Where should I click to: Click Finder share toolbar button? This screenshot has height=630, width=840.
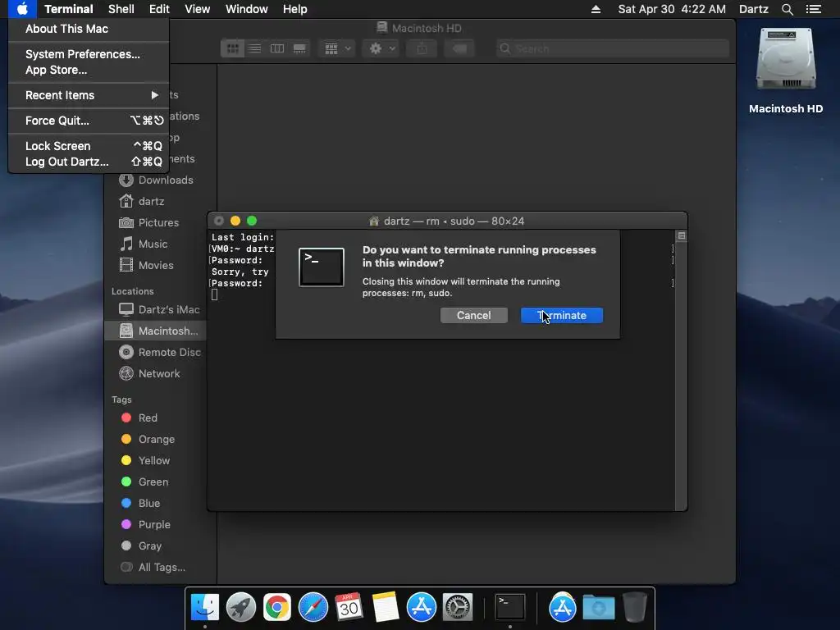[422, 48]
